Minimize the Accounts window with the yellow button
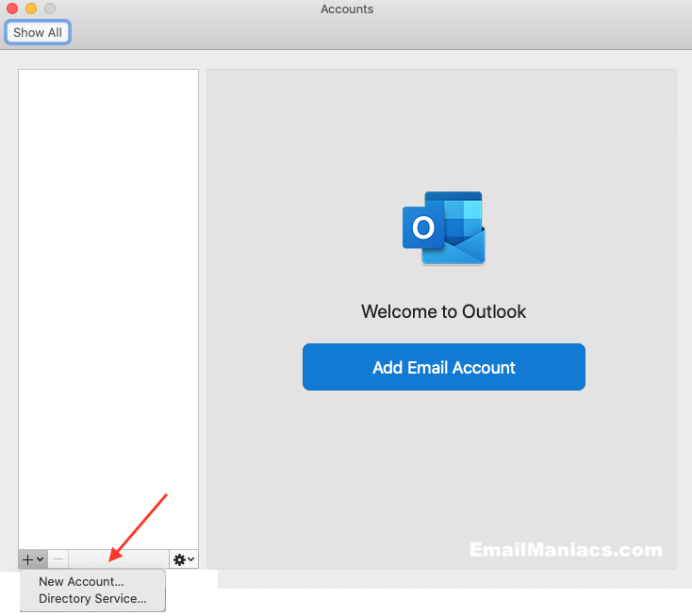The width and height of the screenshot is (692, 616). pos(31,8)
